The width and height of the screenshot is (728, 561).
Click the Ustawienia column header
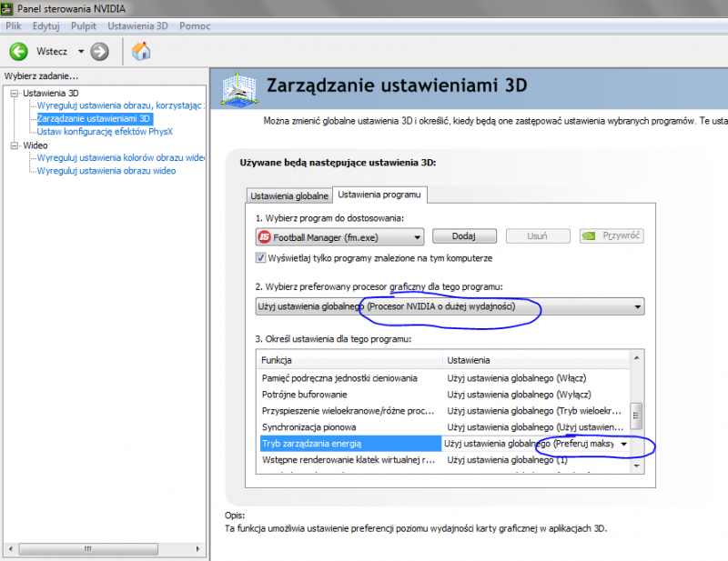536,360
